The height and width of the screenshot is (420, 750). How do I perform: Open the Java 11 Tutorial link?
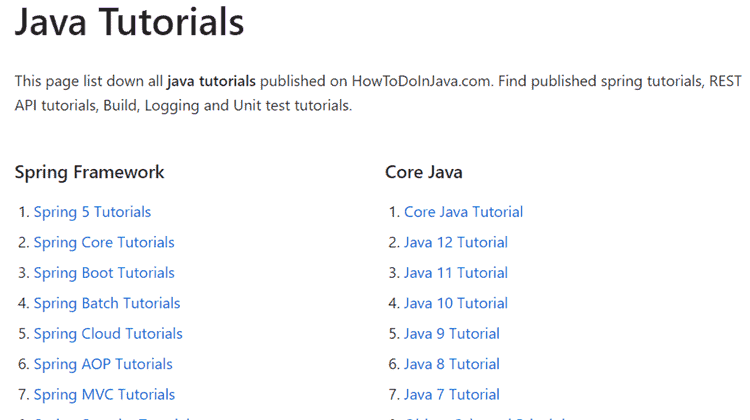(456, 273)
